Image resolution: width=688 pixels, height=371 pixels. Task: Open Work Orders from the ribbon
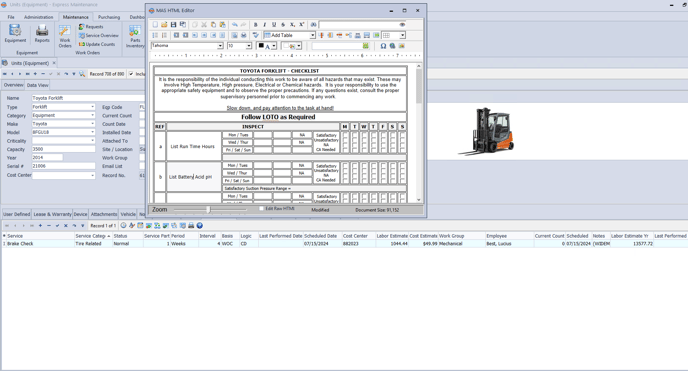(x=65, y=36)
